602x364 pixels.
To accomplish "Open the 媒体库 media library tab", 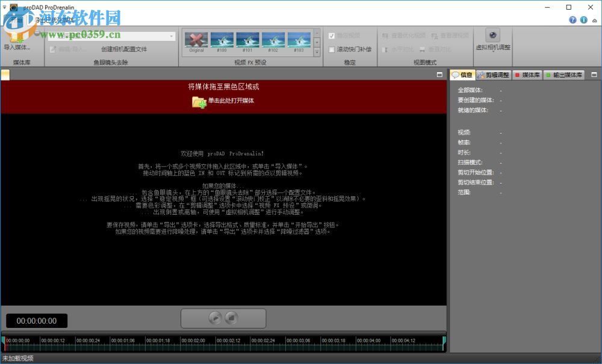I will [x=528, y=75].
